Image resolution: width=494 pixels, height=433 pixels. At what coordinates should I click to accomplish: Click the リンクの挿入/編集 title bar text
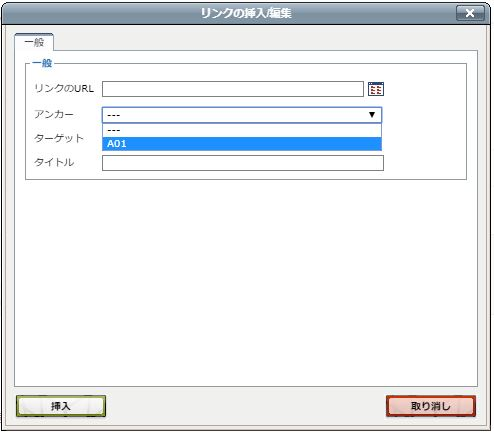point(246,13)
